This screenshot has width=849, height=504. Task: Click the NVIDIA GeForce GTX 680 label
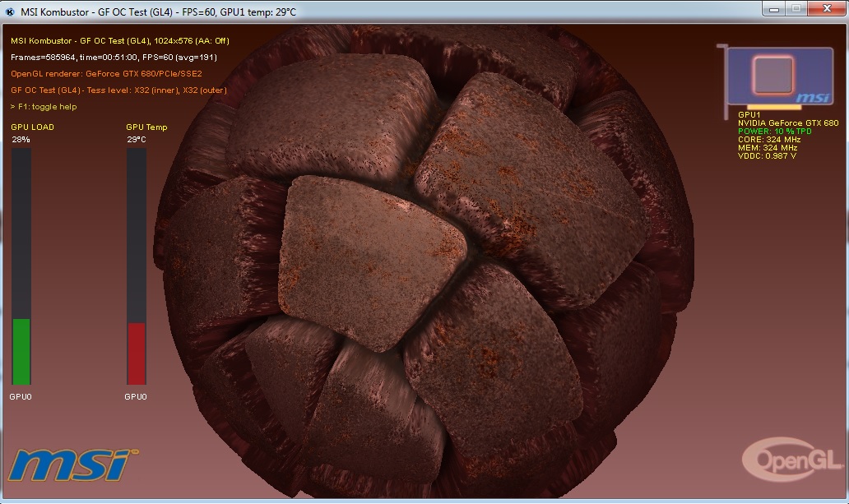(x=787, y=123)
